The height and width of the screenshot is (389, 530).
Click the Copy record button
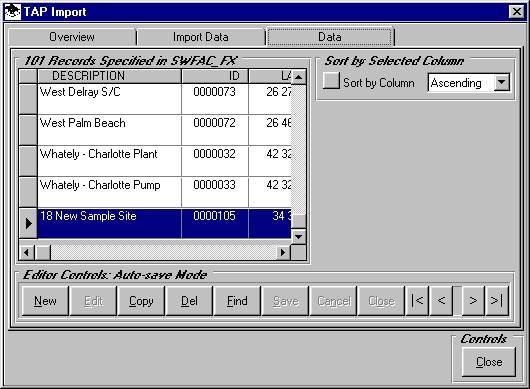coord(141,301)
